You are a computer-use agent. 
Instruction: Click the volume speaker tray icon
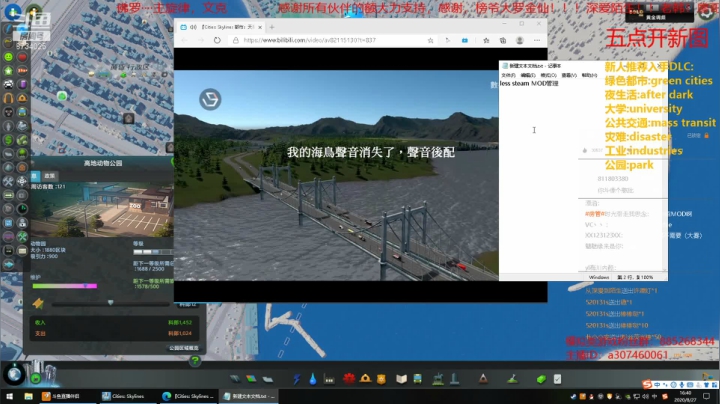[646, 397]
